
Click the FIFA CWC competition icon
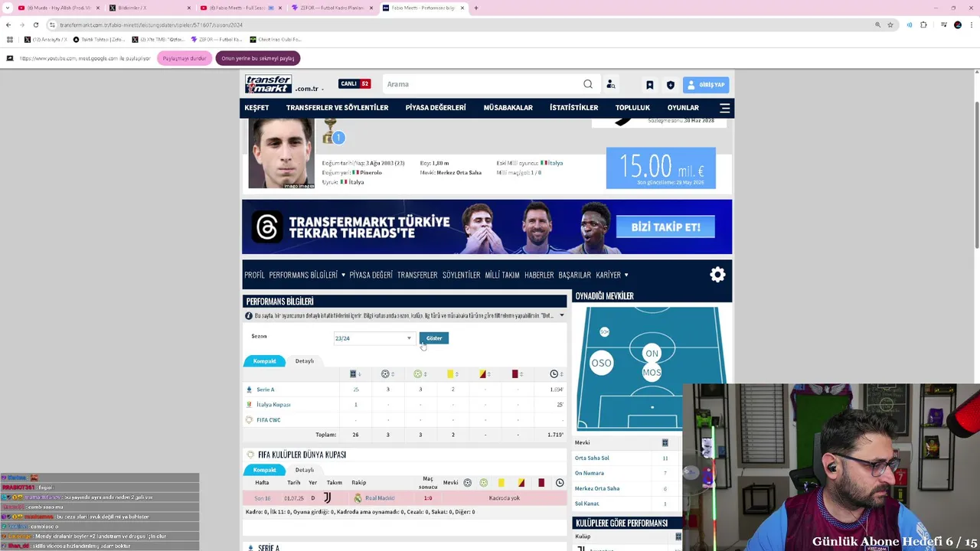(249, 420)
